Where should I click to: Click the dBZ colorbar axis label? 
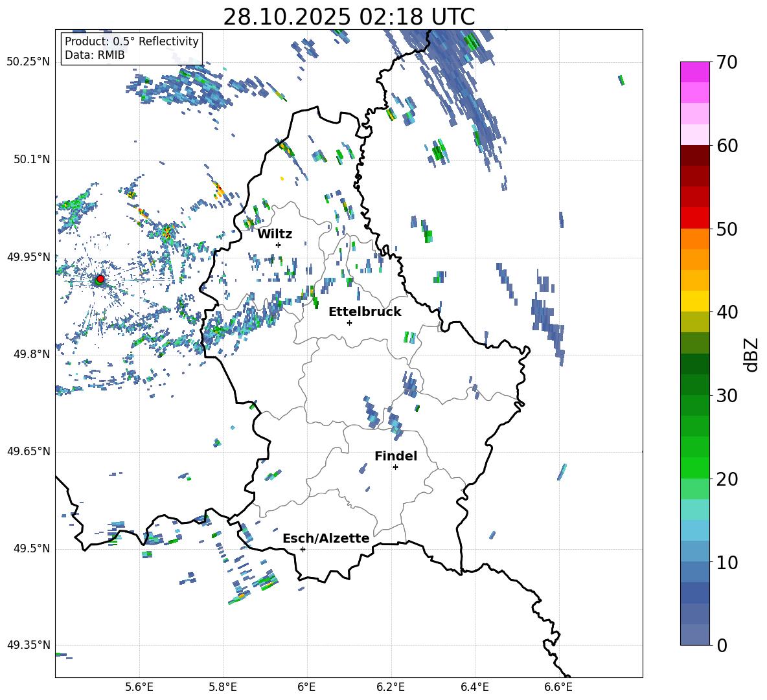[x=751, y=355]
